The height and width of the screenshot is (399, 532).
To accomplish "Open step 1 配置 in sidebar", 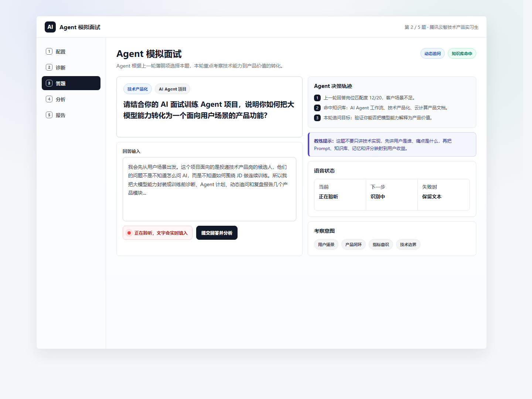I will coord(71,52).
